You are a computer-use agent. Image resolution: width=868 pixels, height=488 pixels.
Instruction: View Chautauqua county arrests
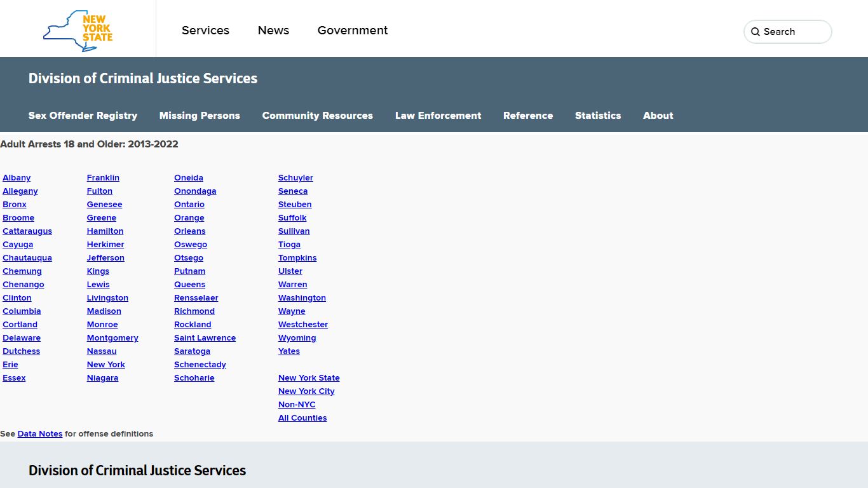click(27, 258)
